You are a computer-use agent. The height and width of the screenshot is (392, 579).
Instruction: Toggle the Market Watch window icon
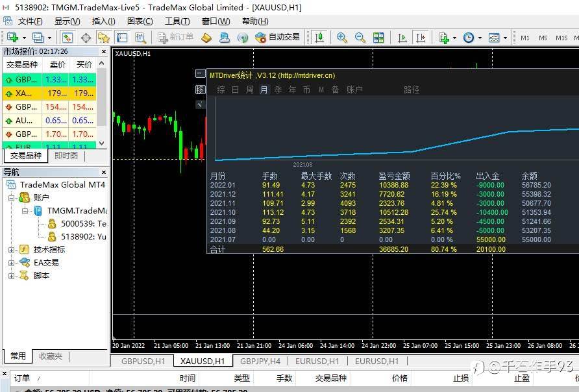(68, 37)
